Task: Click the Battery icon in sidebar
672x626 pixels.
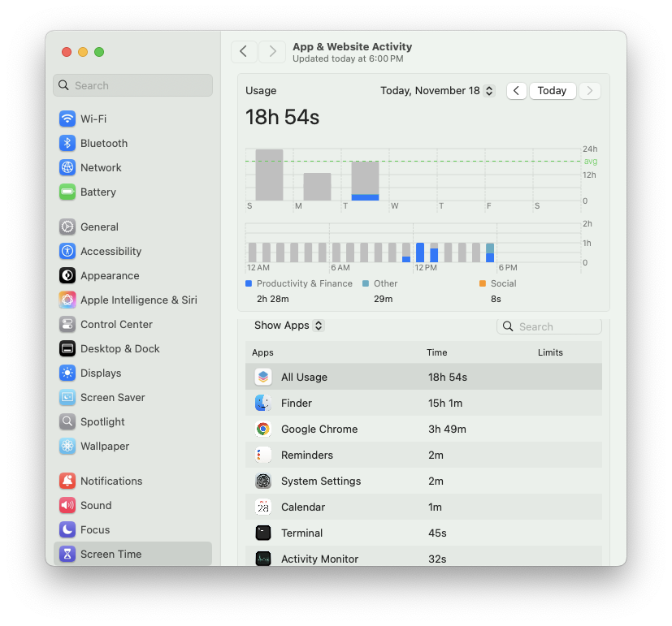Action: [67, 192]
